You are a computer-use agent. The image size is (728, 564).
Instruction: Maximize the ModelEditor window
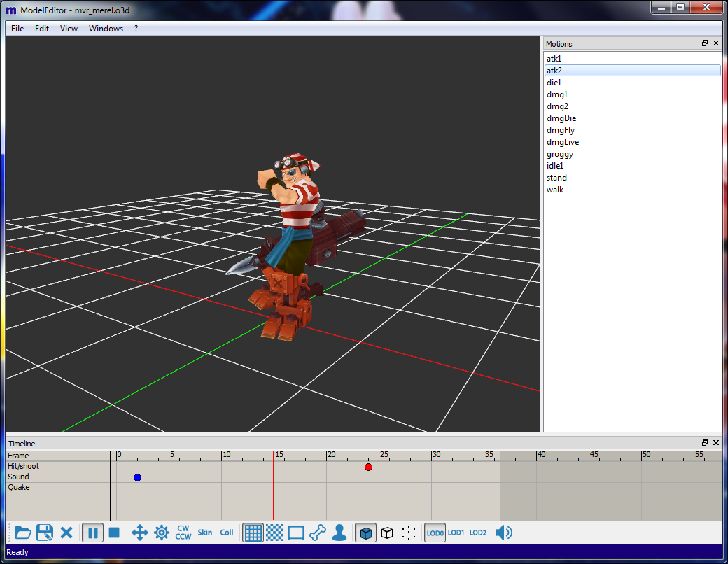pos(680,8)
